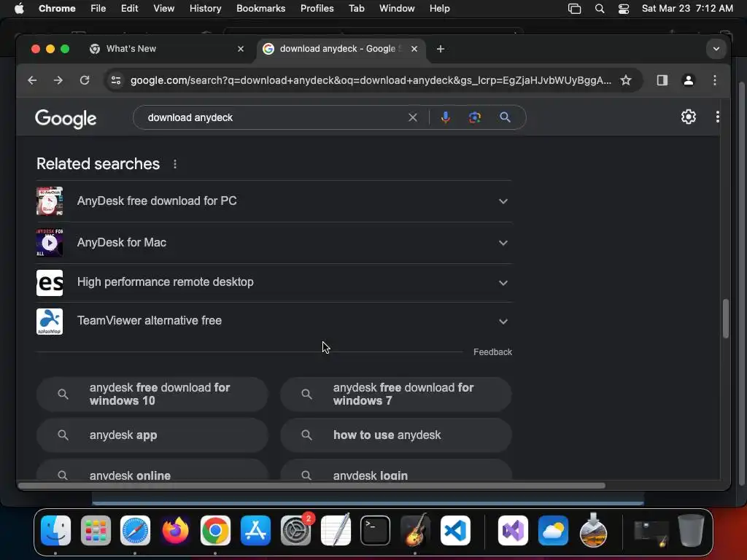The width and height of the screenshot is (747, 560).
Task: Search anydesk online suggestion
Action: tap(152, 471)
